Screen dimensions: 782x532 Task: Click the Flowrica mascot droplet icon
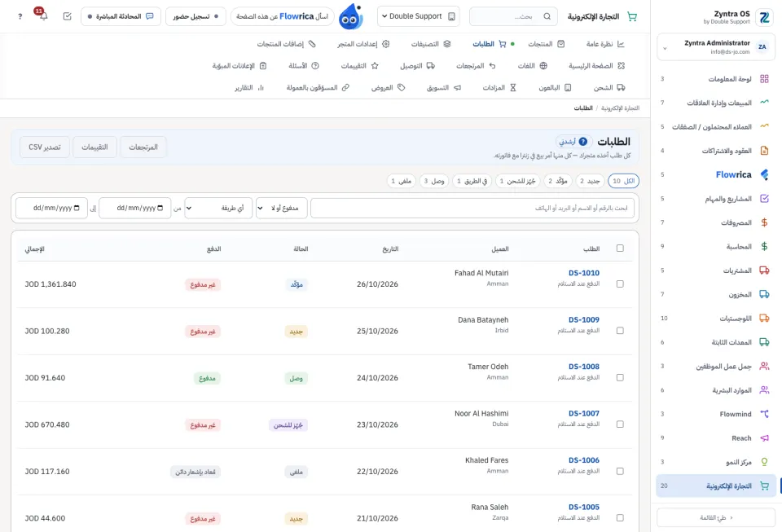350,17
